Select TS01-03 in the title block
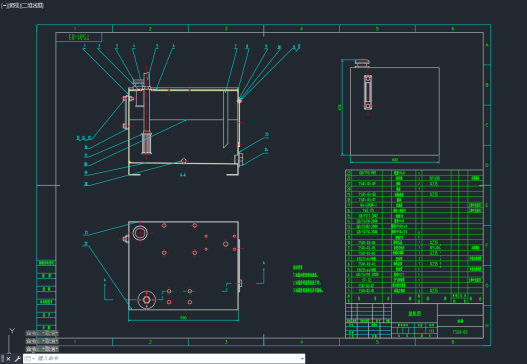 [460, 332]
